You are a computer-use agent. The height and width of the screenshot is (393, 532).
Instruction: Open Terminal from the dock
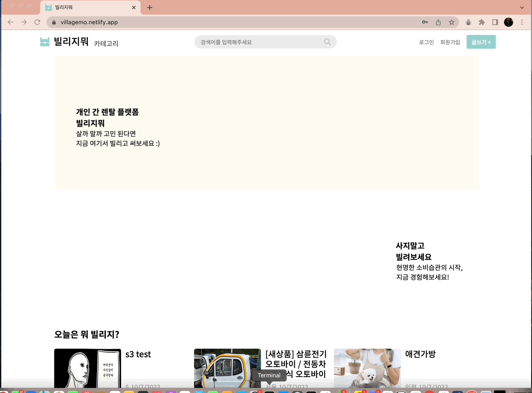pyautogui.click(x=269, y=392)
